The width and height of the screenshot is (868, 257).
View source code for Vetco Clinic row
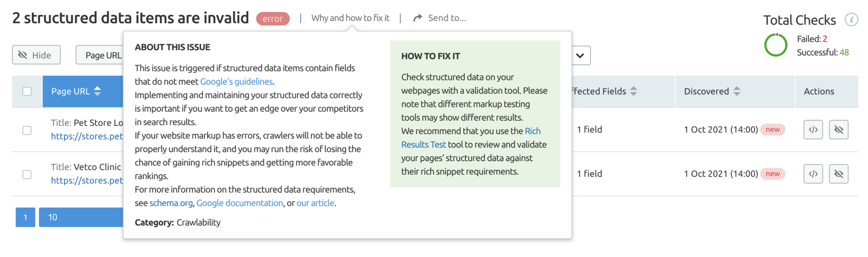point(813,174)
